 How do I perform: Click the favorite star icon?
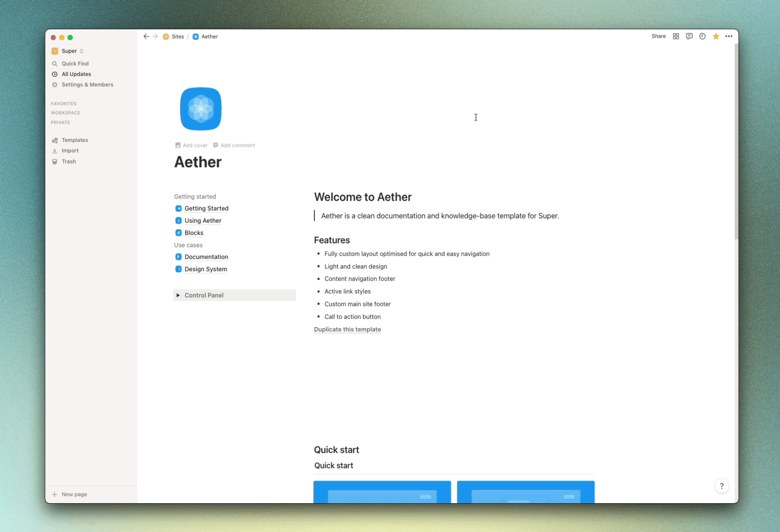(x=716, y=36)
